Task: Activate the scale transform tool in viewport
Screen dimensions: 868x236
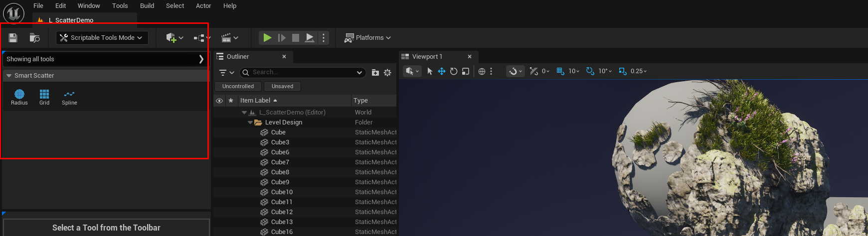Action: 466,71
